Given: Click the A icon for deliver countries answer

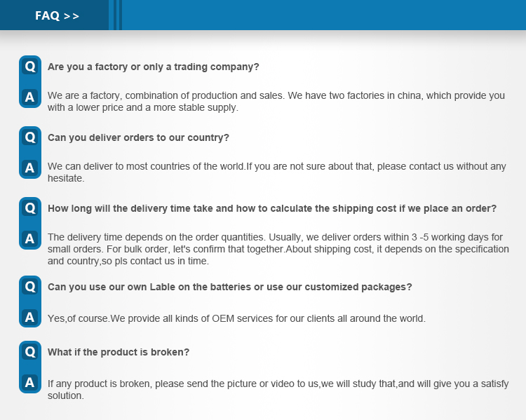Looking at the screenshot, I should point(30,168).
